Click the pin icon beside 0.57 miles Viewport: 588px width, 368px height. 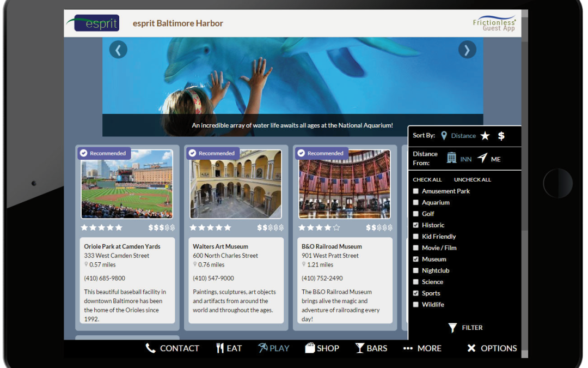click(86, 264)
